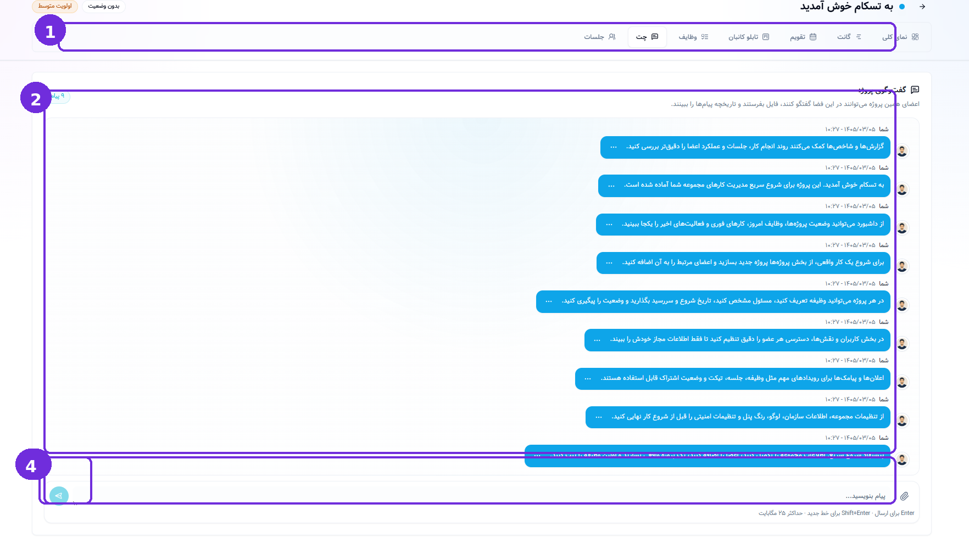Click the paperclip attach file icon

[x=904, y=496]
